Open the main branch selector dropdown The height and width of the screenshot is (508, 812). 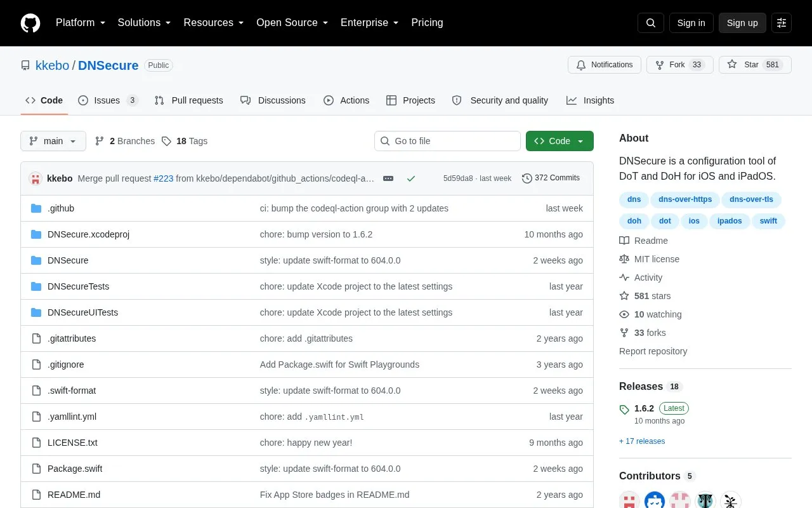point(53,141)
